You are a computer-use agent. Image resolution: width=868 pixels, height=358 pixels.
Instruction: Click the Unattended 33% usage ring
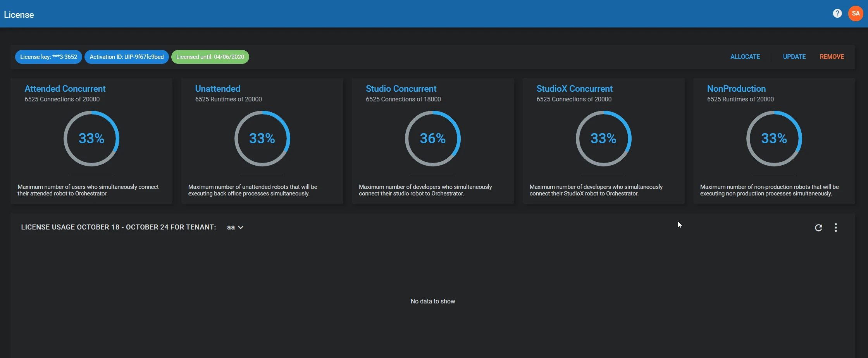[x=262, y=139]
